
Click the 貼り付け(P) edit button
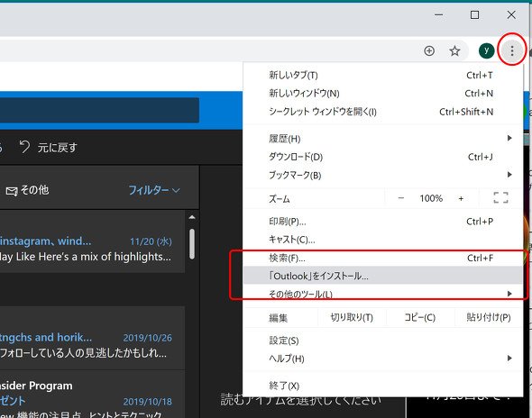click(x=488, y=318)
